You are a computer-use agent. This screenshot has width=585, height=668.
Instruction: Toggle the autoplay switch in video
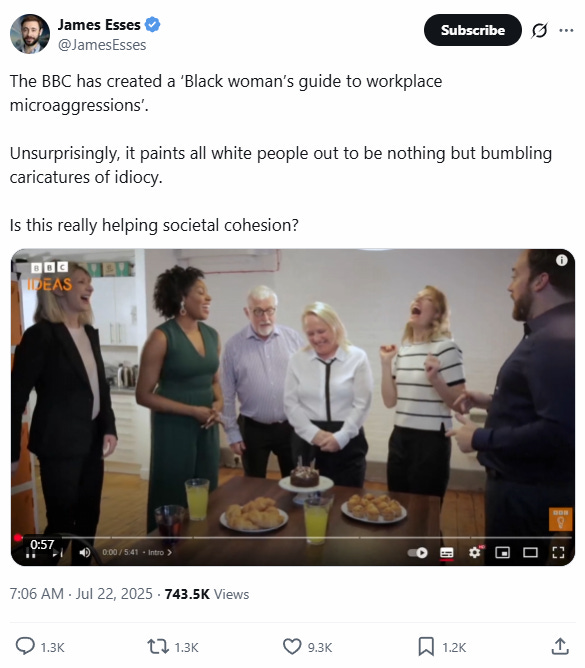418,553
